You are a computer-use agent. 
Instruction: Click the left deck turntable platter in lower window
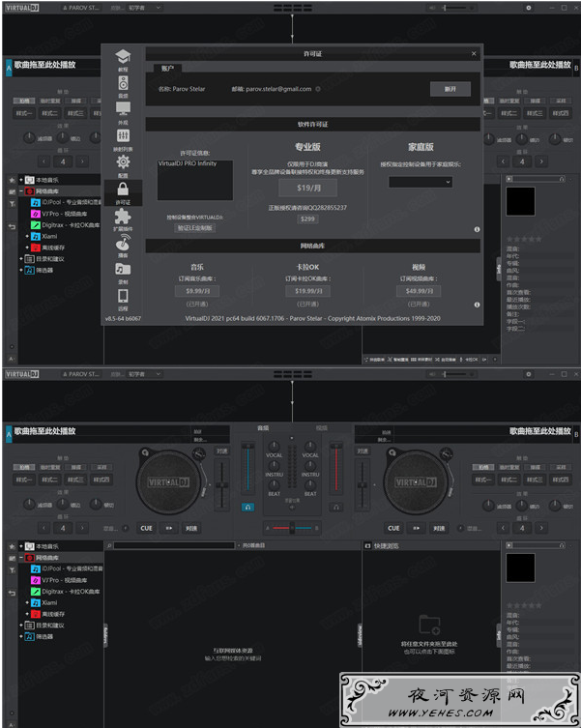pyautogui.click(x=168, y=482)
